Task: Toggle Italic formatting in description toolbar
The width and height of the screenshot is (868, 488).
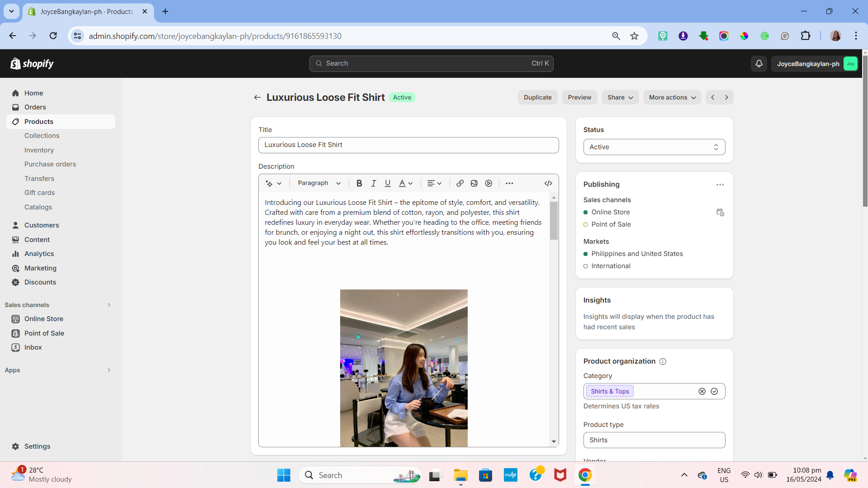Action: pos(374,183)
